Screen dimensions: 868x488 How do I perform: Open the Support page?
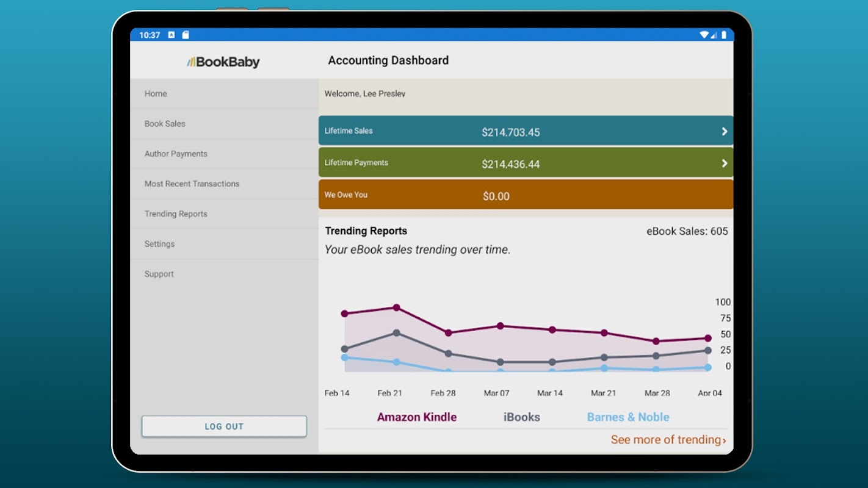tap(224, 274)
